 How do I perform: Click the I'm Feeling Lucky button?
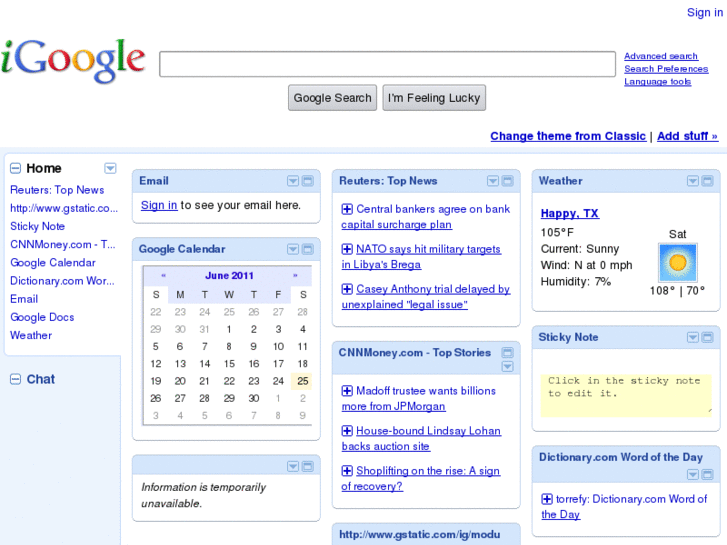point(434,98)
